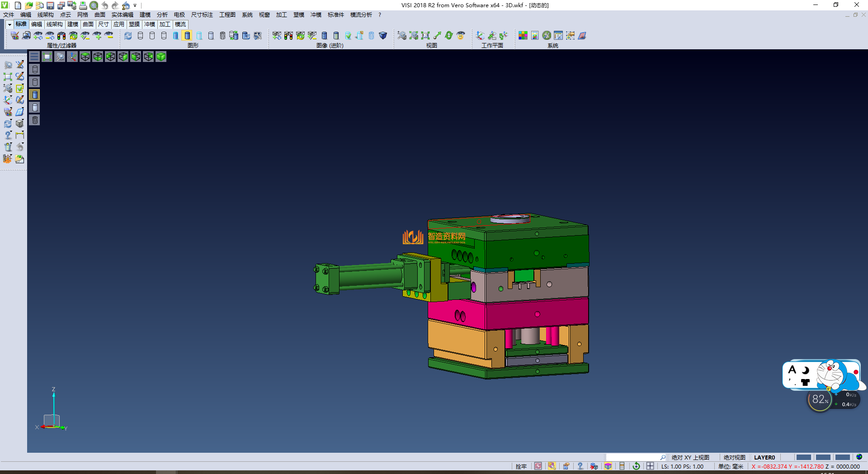Click the zoom magnifier icon in view bar
Image resolution: width=868 pixels, height=474 pixels.
coord(60,57)
